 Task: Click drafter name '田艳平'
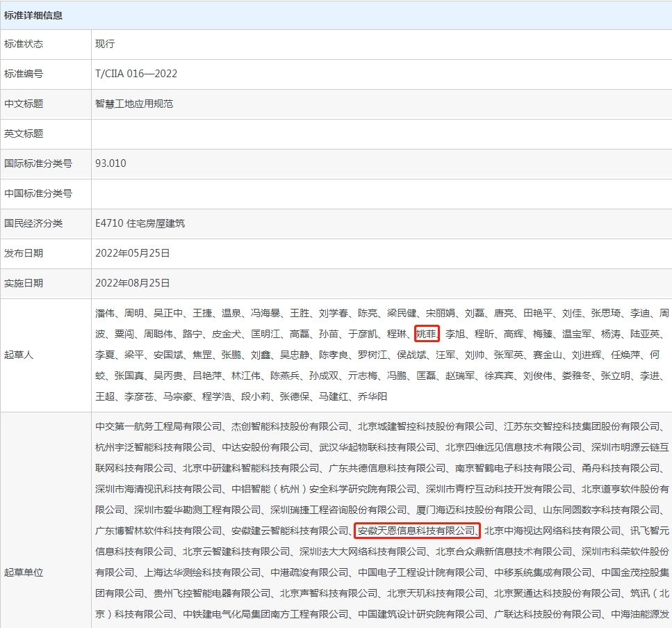[x=538, y=313]
